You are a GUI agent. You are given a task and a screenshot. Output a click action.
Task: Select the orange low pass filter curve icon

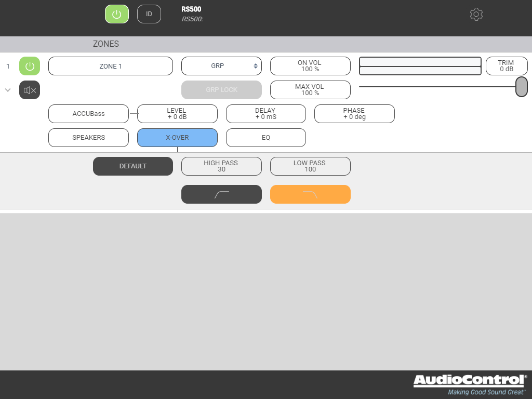pyautogui.click(x=310, y=194)
